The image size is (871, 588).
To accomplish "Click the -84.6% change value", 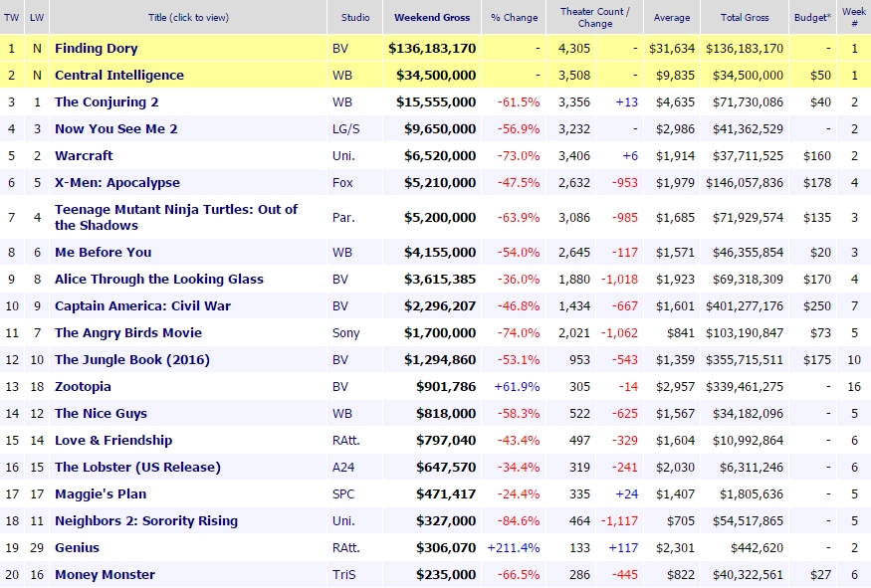I will 519,520.
